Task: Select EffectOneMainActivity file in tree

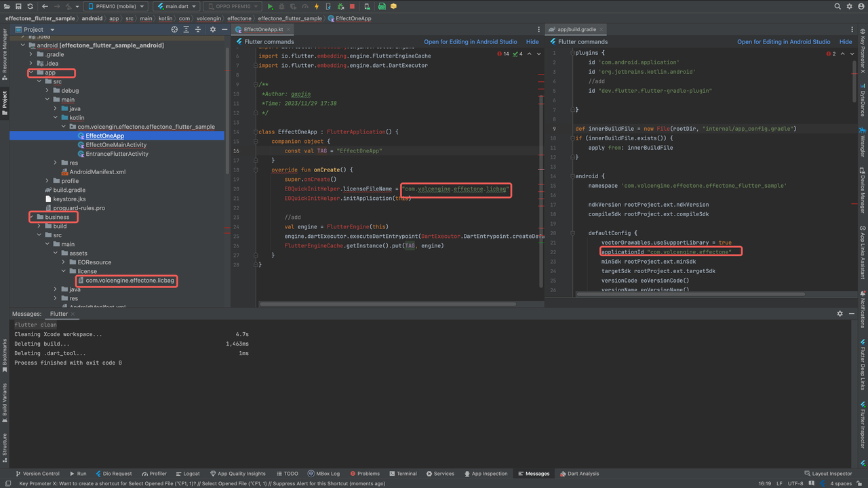Action: pyautogui.click(x=116, y=144)
